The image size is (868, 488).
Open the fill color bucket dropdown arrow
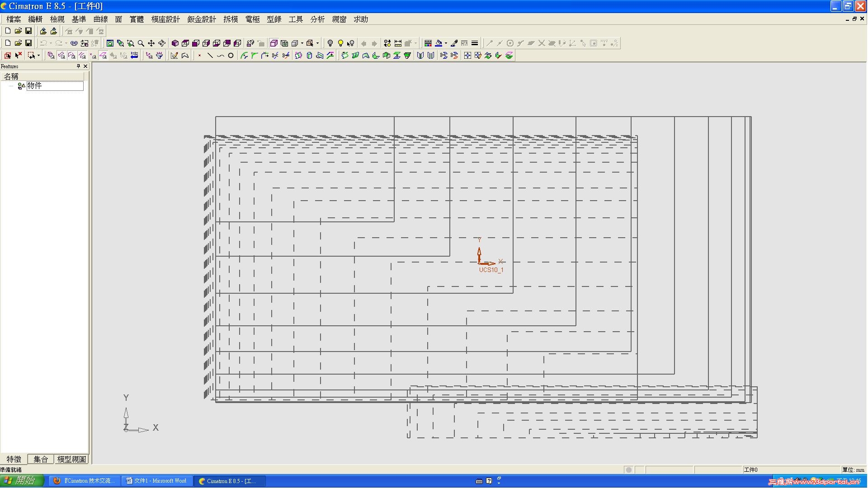click(446, 43)
